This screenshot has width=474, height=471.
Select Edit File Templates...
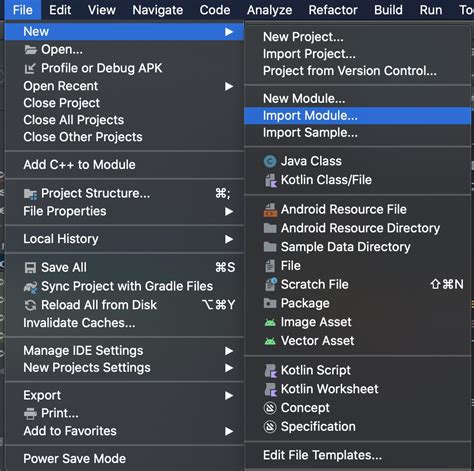358,455
